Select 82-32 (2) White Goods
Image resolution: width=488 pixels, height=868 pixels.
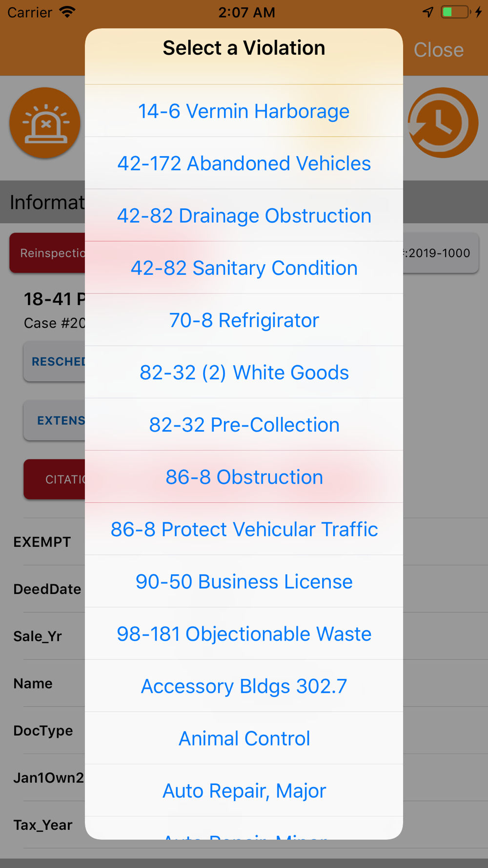tap(244, 372)
